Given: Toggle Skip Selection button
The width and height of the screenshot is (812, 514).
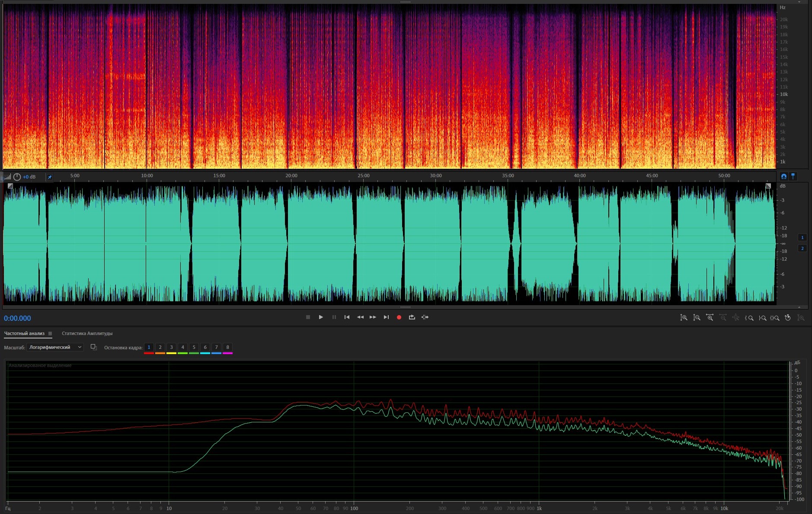Looking at the screenshot, I should click(x=425, y=317).
